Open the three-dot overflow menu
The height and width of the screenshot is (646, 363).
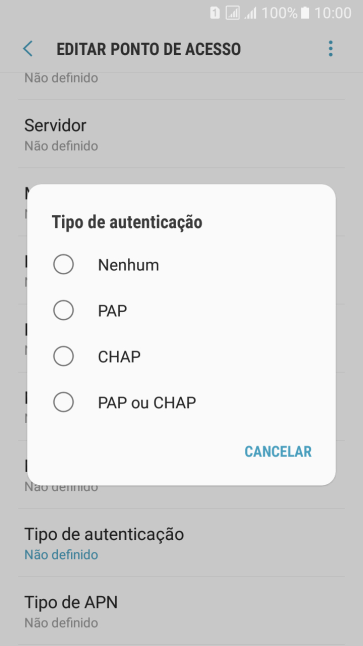330,49
